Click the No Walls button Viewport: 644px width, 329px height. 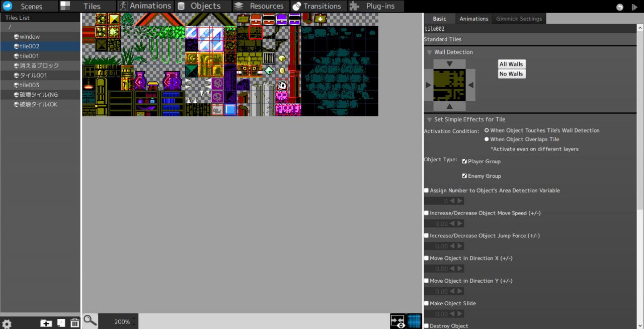point(511,74)
